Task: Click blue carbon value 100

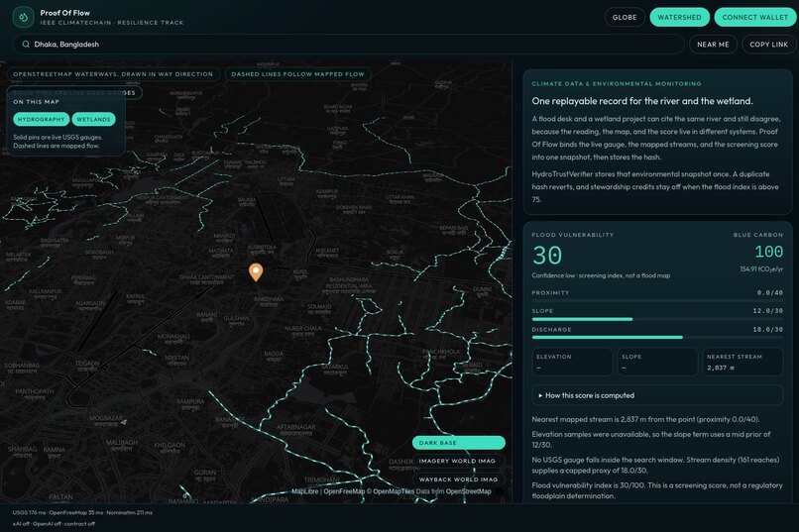Action: [768, 252]
